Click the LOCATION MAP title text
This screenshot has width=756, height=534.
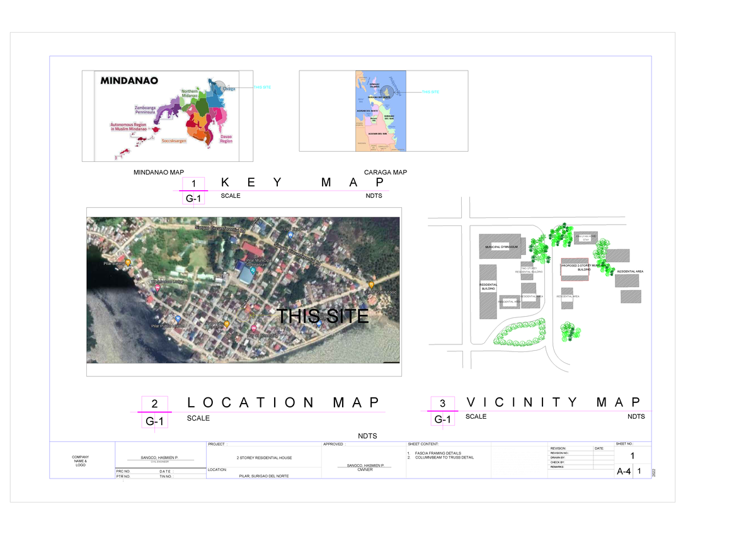click(282, 402)
